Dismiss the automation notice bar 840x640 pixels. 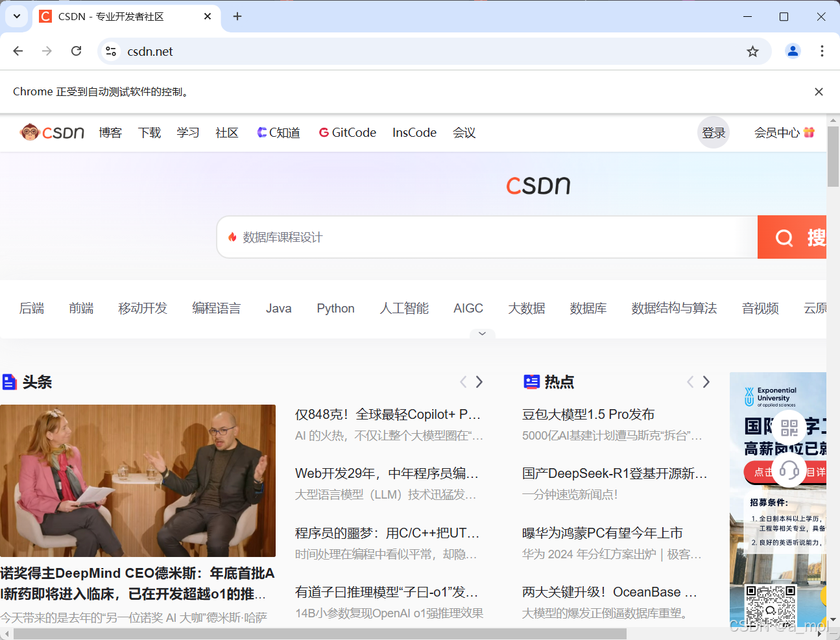(x=819, y=91)
